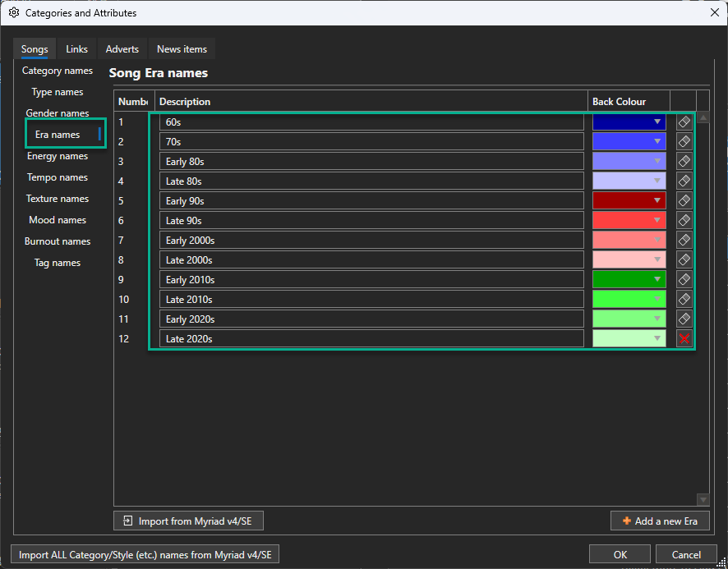Click the Late 2010s description field

(371, 300)
